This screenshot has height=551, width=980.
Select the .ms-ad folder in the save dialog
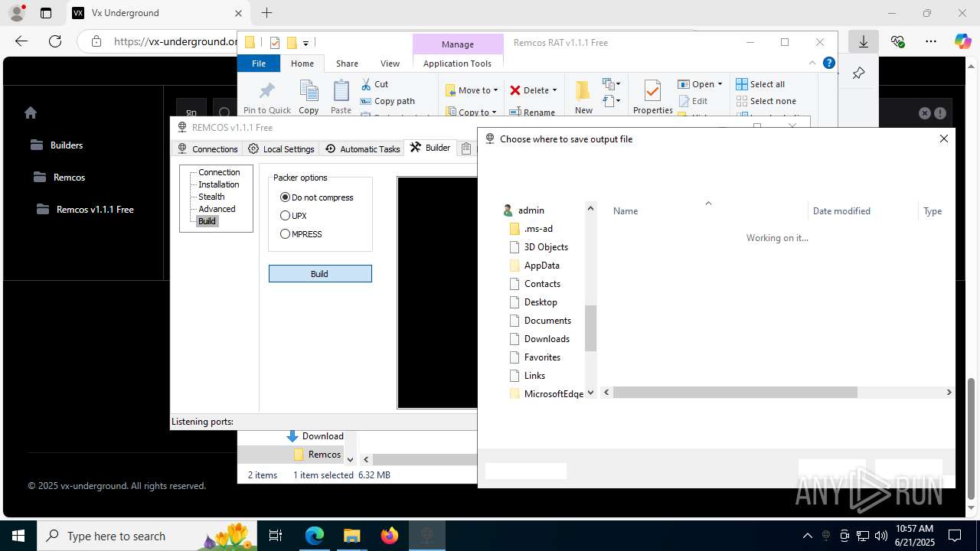531,229
